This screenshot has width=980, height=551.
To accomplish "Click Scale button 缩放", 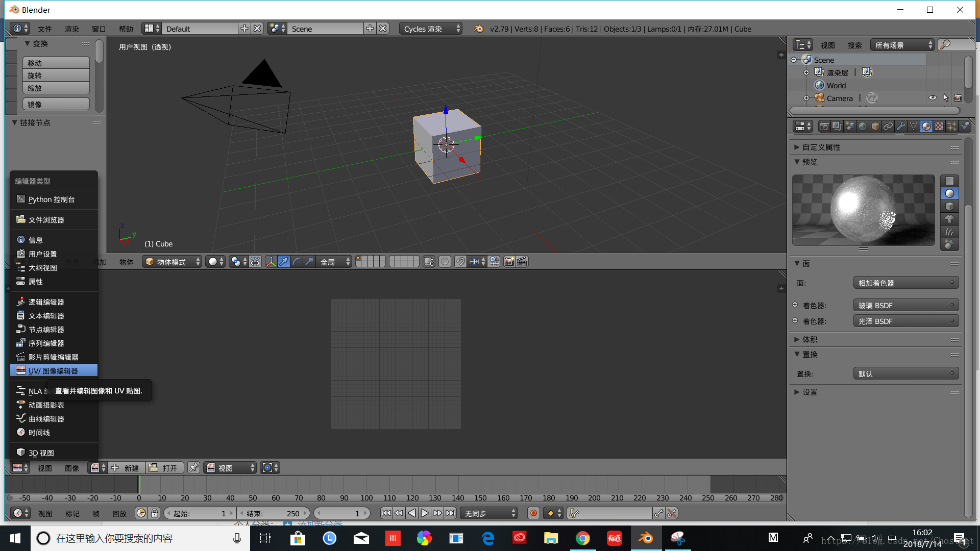I will click(x=56, y=88).
